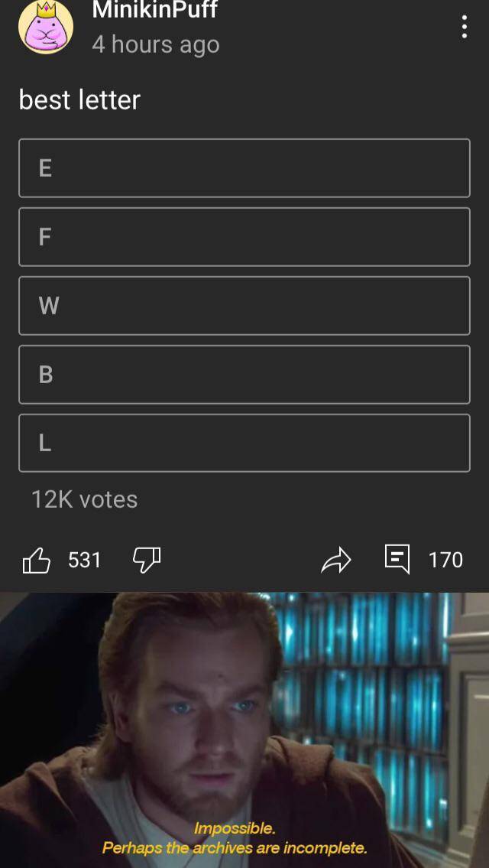Tap the 531 likes count
The width and height of the screenshot is (489, 868).
pos(85,560)
